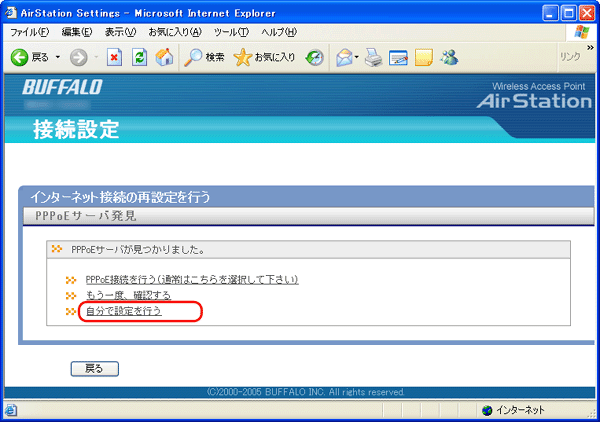
Task: Click the (C)2000-2005 BUFFALO INC. copyright text
Action: (x=305, y=392)
